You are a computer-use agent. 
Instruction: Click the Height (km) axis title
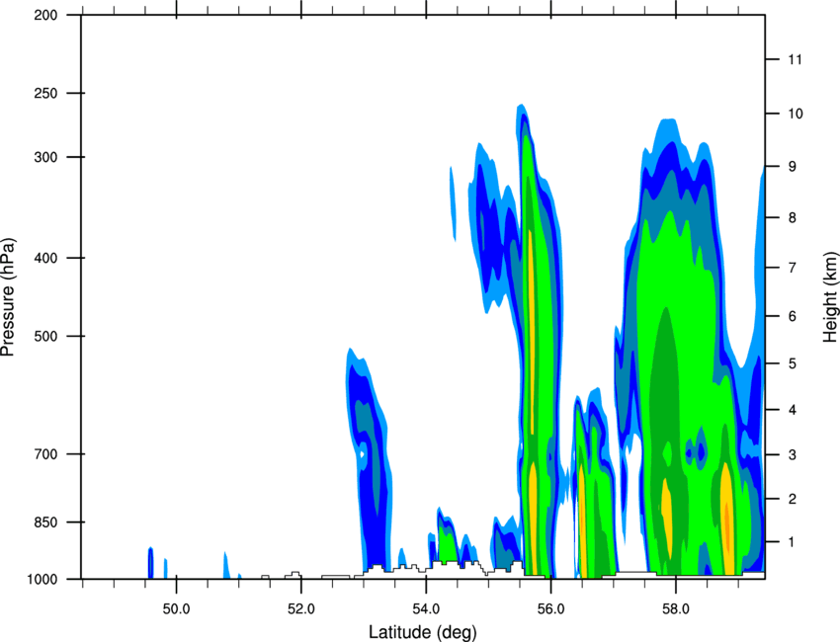830,296
